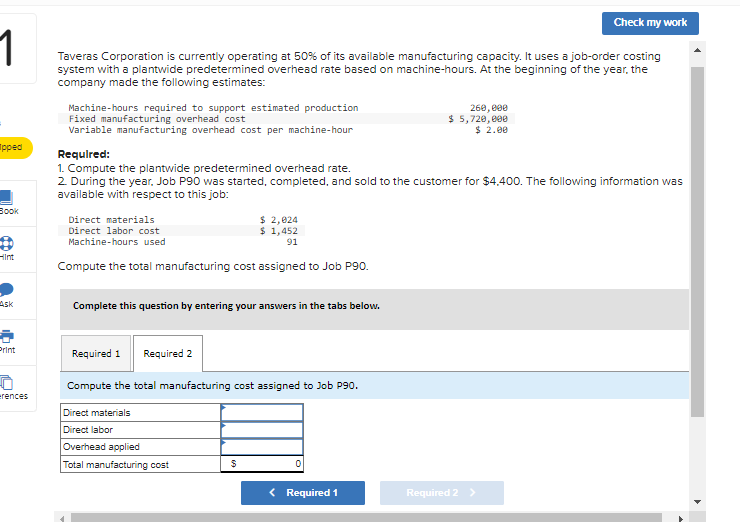Click the 'Complete this question' instruction banner text
Screen dimensions: 740x522
(x=226, y=306)
